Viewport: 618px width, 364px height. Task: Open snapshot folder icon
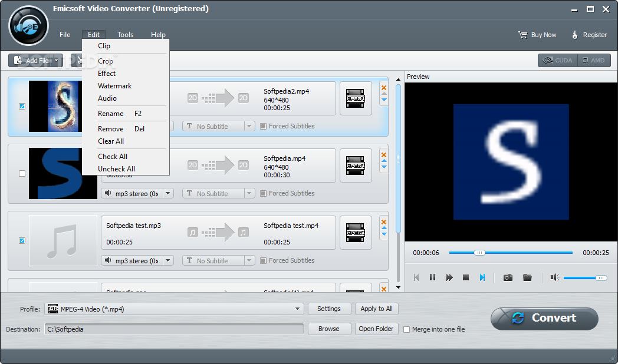click(x=527, y=277)
